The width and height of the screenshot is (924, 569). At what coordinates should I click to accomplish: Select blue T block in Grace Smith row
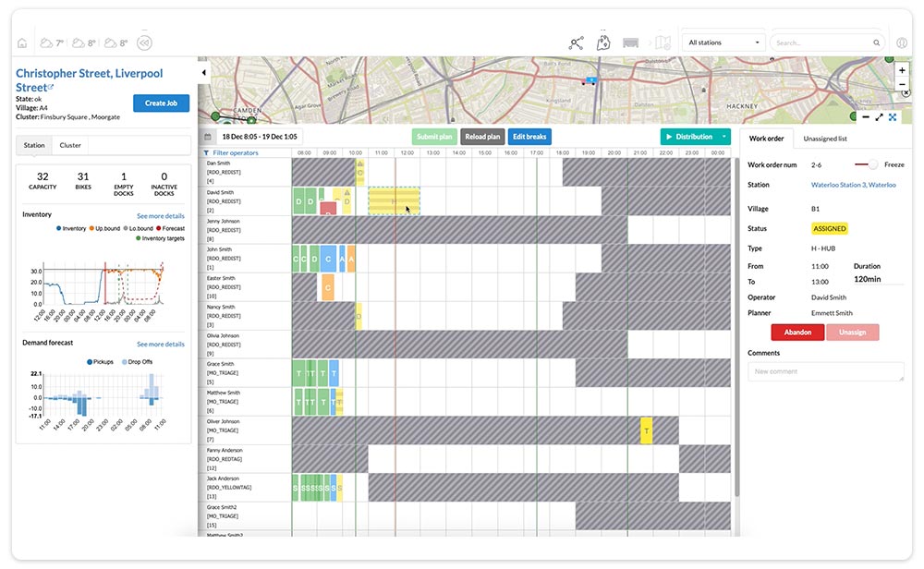click(334, 373)
